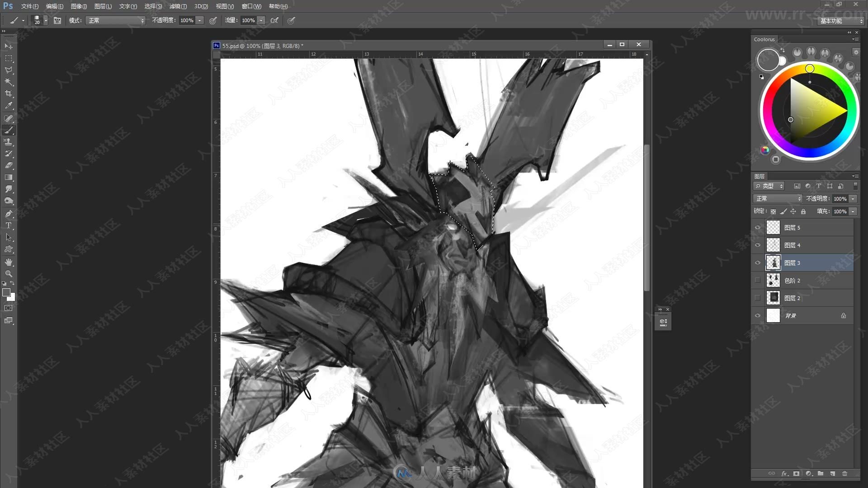Select the Brush tool in toolbox

[x=9, y=130]
